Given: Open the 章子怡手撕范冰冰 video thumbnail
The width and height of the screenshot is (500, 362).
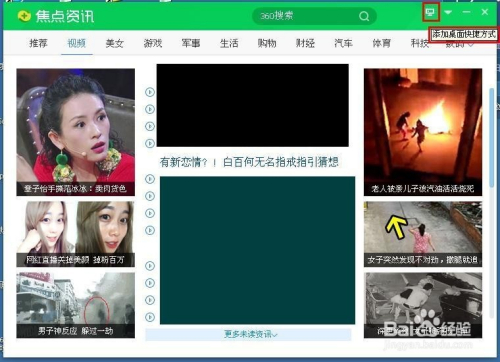Looking at the screenshot, I should [x=76, y=132].
